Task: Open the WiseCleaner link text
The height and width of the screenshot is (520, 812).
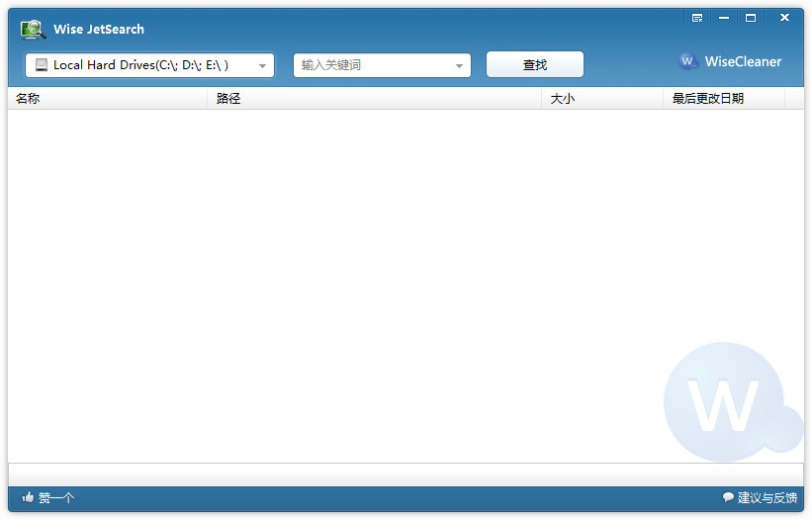Action: 743,61
